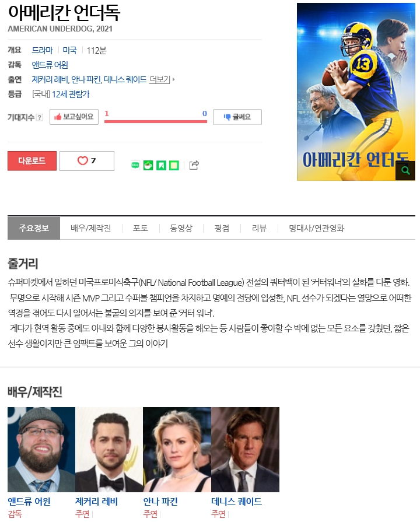Expand cast list with 더보기
The height and width of the screenshot is (522, 420).
click(x=162, y=79)
